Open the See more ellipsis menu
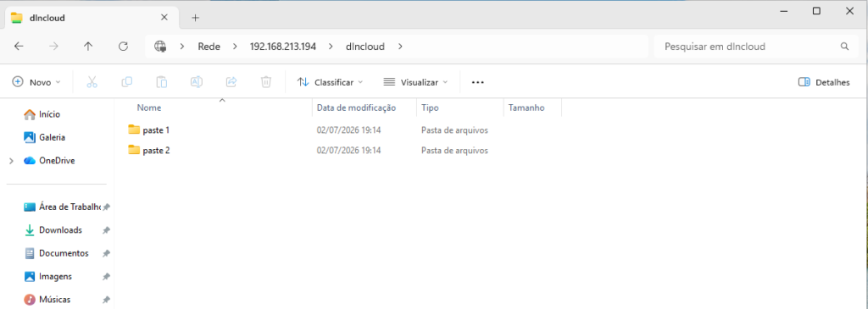The height and width of the screenshot is (309, 868). (478, 82)
